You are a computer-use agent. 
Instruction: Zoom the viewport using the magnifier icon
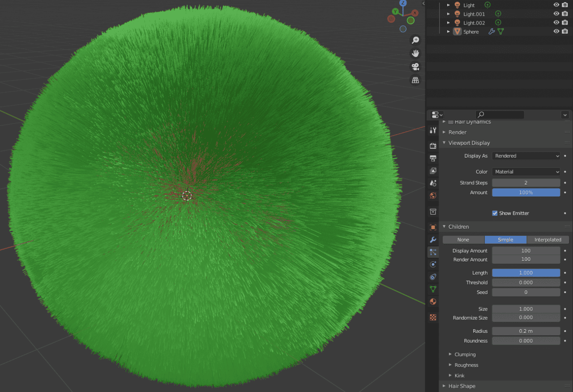click(x=415, y=40)
